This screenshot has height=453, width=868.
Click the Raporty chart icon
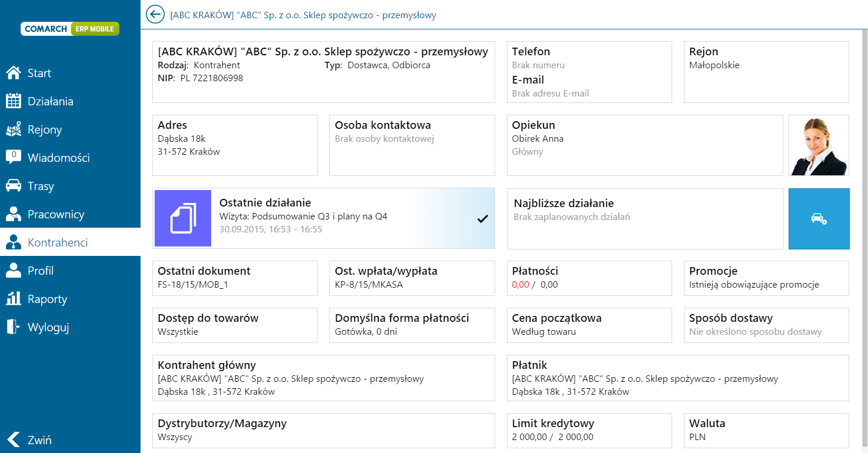(x=13, y=299)
